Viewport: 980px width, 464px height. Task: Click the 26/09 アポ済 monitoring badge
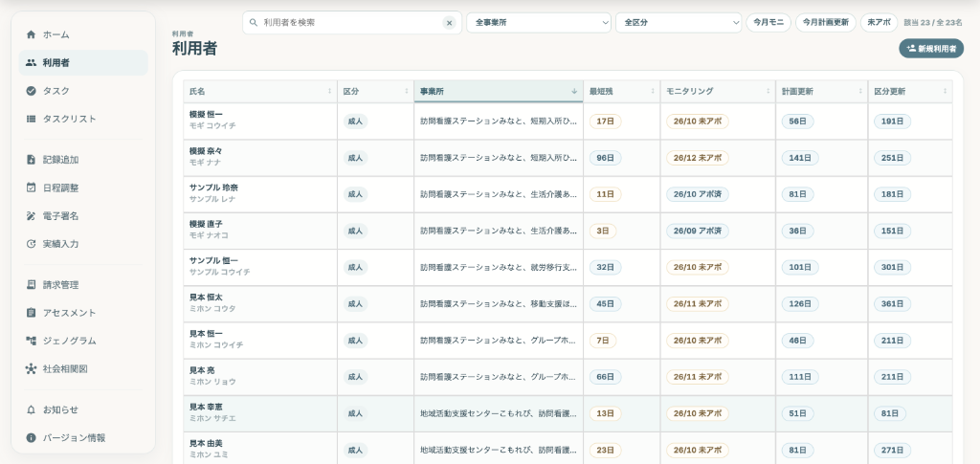[x=697, y=232]
